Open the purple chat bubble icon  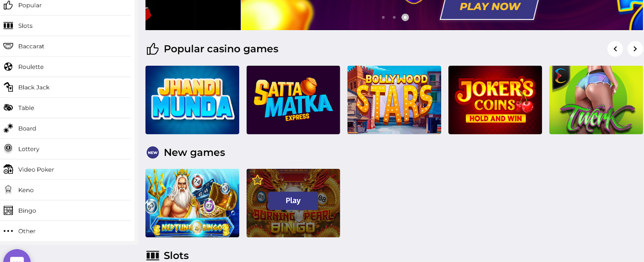[17, 257]
